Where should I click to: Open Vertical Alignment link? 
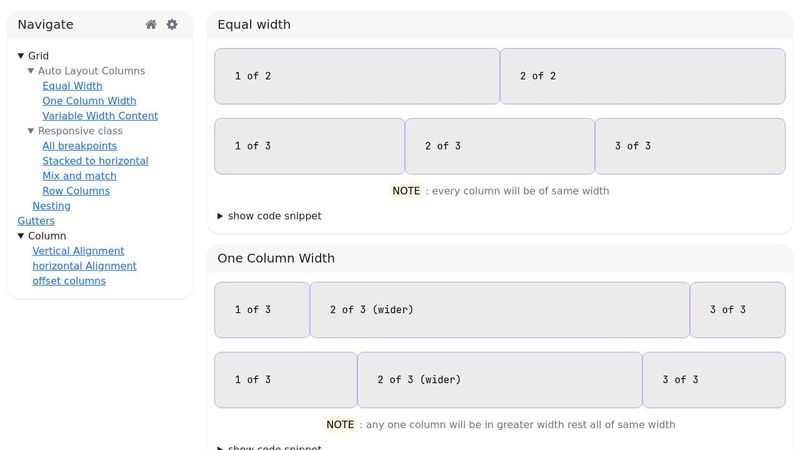(x=78, y=251)
